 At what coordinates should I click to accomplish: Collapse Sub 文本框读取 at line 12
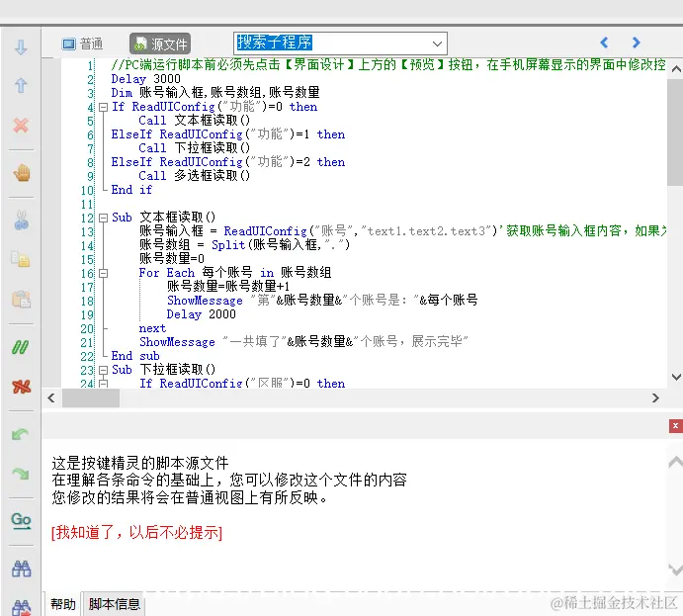tap(103, 218)
